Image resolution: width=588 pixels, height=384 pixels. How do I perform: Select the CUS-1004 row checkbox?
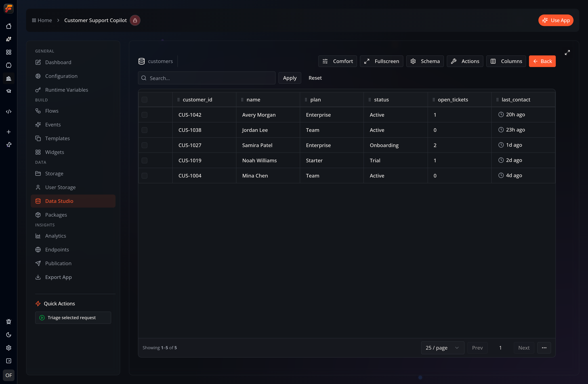(x=144, y=176)
